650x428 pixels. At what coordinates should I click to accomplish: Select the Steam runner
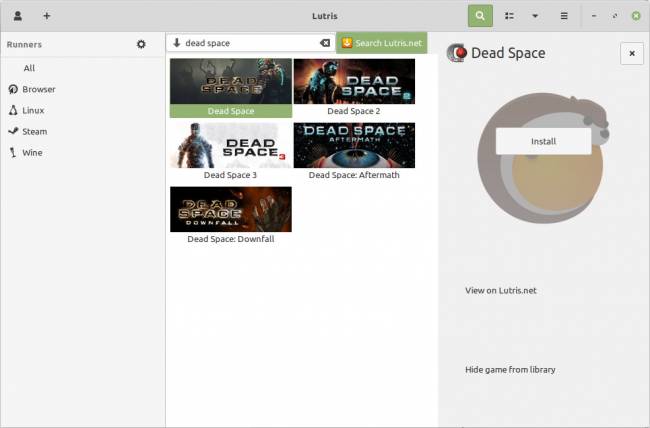point(82,131)
